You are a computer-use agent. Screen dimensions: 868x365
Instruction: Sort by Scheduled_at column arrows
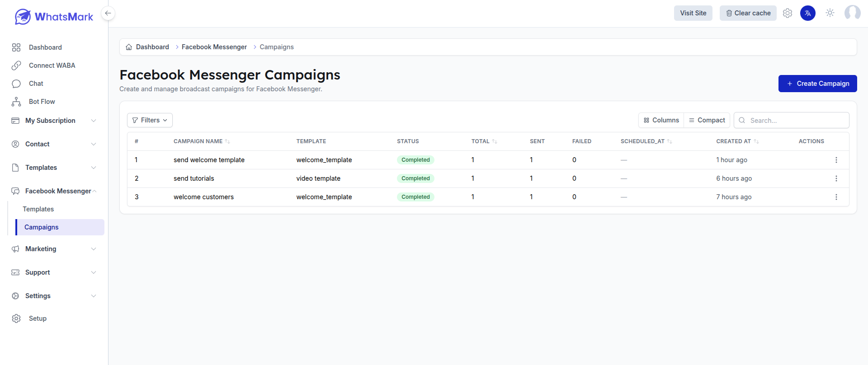tap(670, 141)
